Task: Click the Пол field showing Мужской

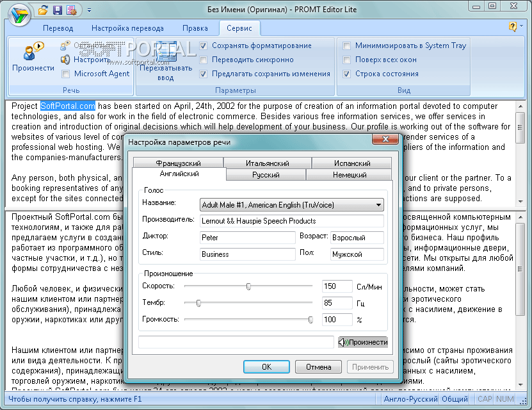Action: click(x=357, y=254)
